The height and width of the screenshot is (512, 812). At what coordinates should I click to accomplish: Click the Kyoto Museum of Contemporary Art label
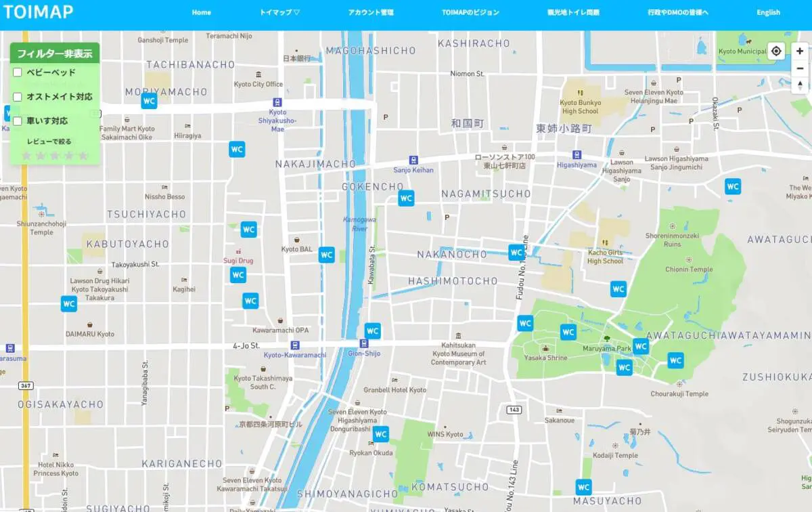click(459, 354)
